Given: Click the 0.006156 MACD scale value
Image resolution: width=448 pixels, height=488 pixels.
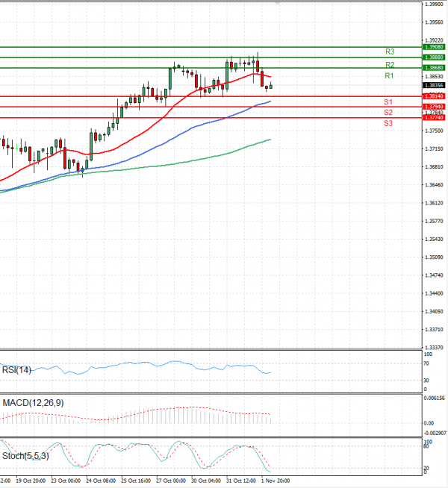Looking at the screenshot, I should coord(435,398).
